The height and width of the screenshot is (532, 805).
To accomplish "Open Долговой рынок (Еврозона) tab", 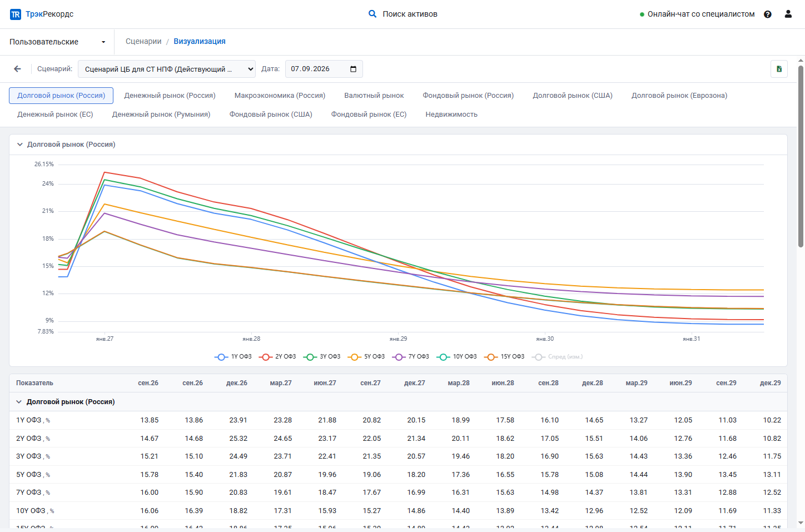I will tap(679, 96).
